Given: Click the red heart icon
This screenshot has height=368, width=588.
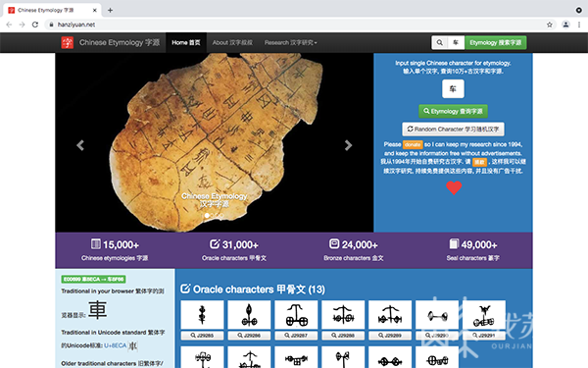Looking at the screenshot, I should pyautogui.click(x=454, y=187).
